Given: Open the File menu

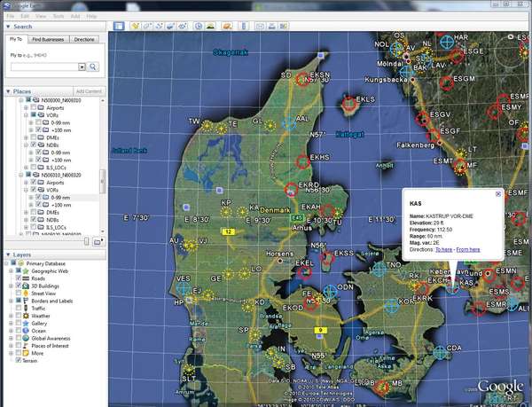Looking at the screenshot, I should coord(11,16).
